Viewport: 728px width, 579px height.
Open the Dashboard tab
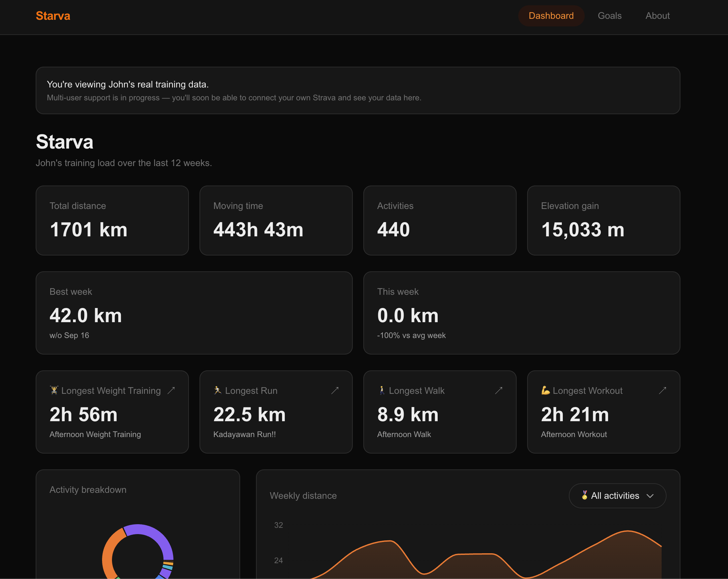pos(551,16)
